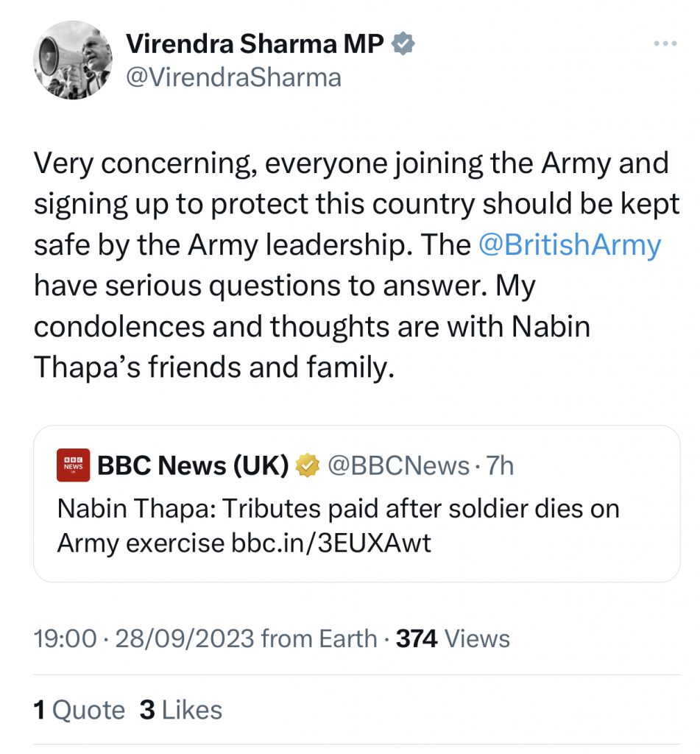Open the @BritishArmy mention link

pyautogui.click(x=570, y=244)
